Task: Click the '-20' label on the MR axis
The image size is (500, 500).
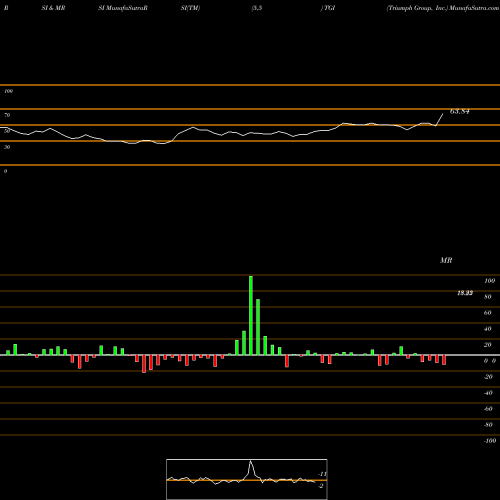Action: (488, 377)
